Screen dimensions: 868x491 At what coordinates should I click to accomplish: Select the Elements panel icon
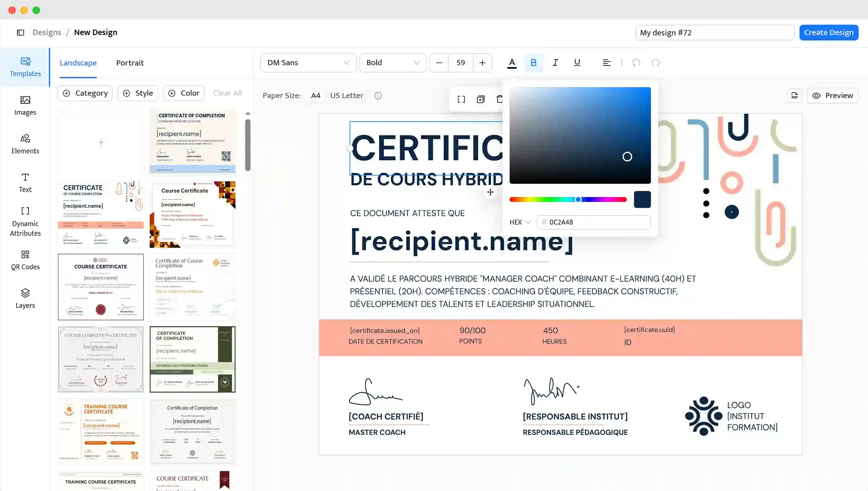coord(25,144)
